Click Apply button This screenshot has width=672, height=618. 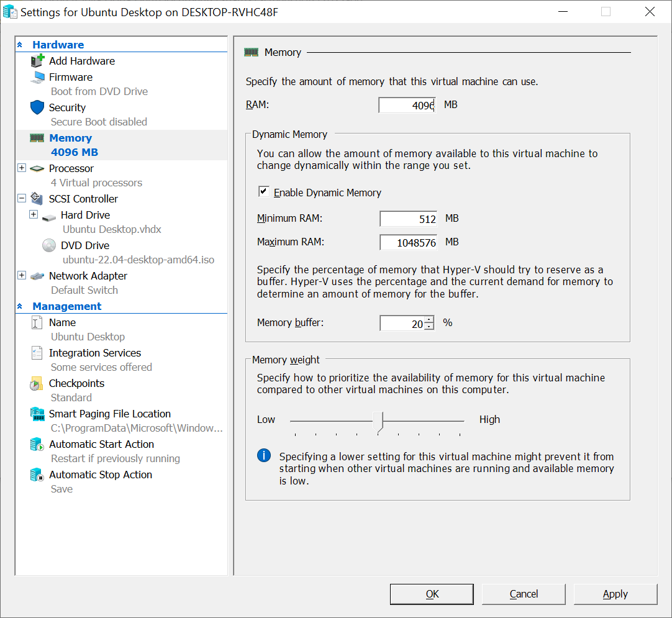pyautogui.click(x=615, y=594)
